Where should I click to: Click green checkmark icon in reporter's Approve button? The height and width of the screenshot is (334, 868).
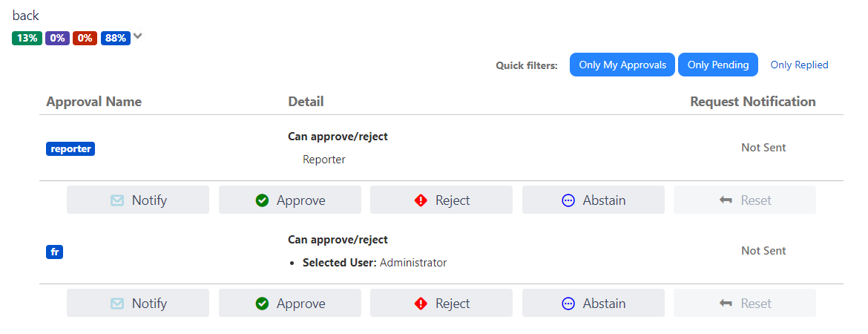(x=262, y=200)
